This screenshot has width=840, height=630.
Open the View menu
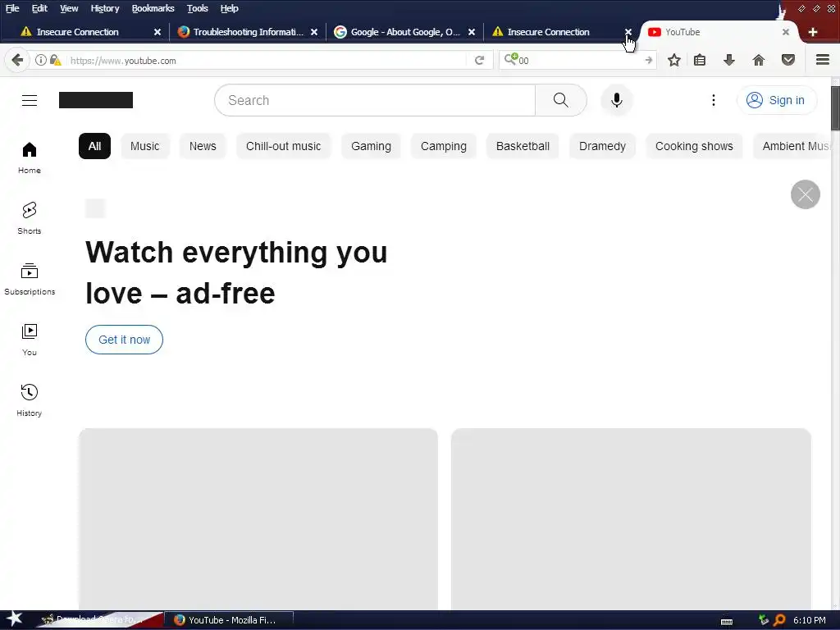click(69, 8)
